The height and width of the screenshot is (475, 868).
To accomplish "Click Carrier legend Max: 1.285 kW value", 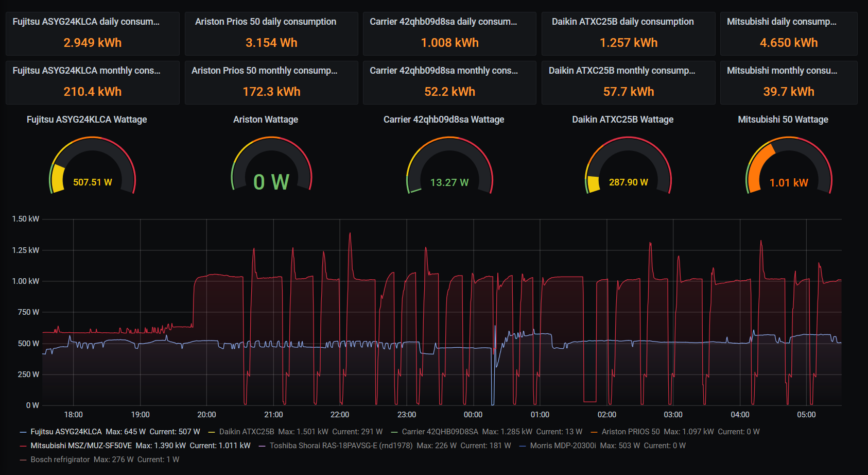I will (x=507, y=432).
